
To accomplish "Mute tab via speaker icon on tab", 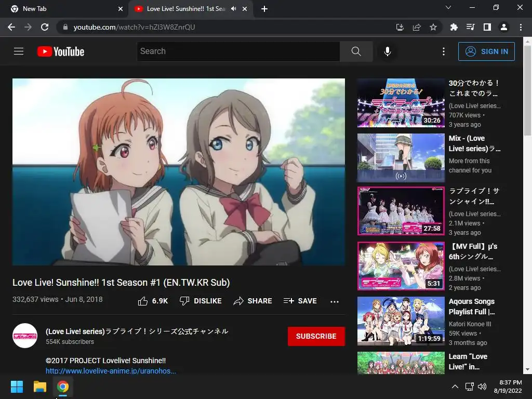I will [233, 9].
